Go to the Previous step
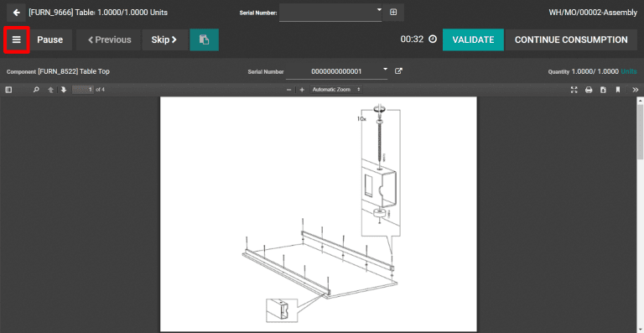 [x=109, y=39]
